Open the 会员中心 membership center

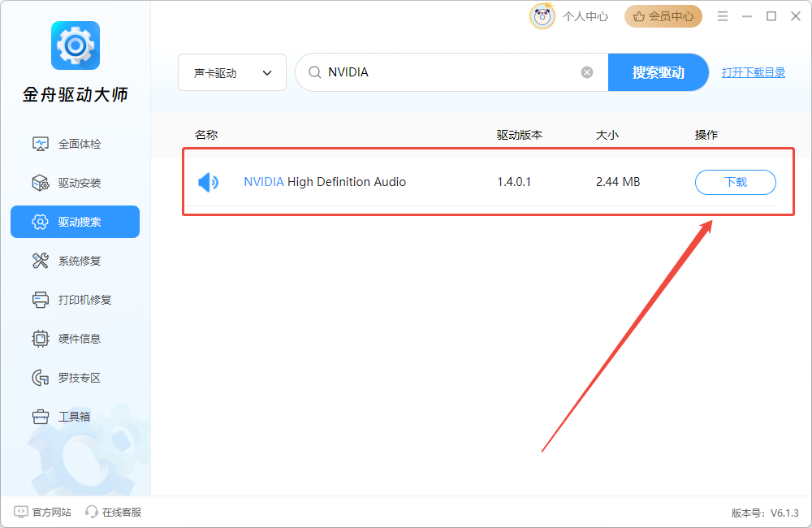[x=663, y=16]
